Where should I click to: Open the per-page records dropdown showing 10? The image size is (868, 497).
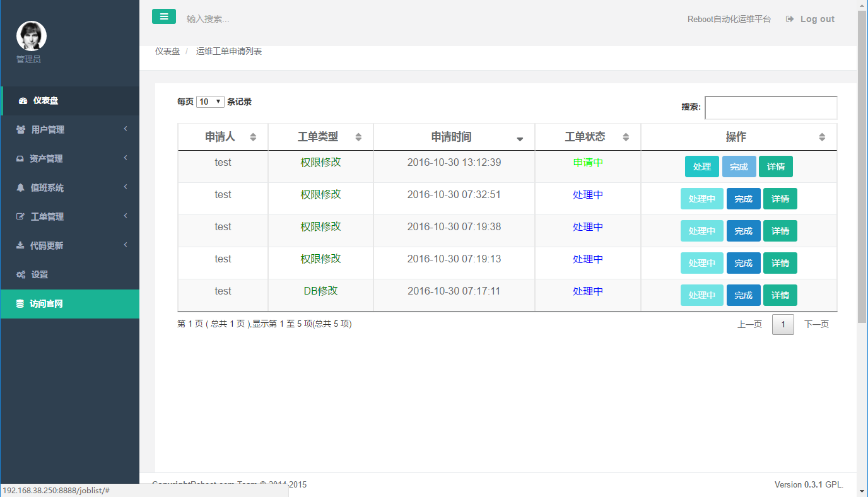[x=211, y=101]
